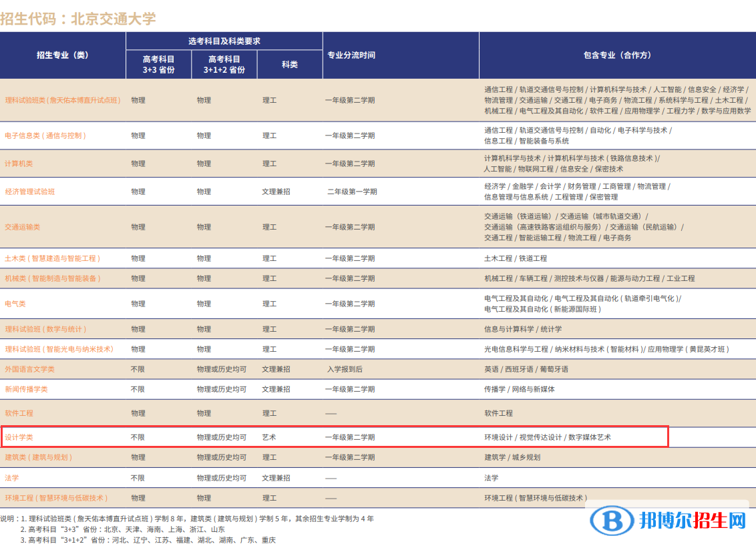
Task: Click 二年级第一学期 in 经济管理试验班 row
Action: point(352,192)
